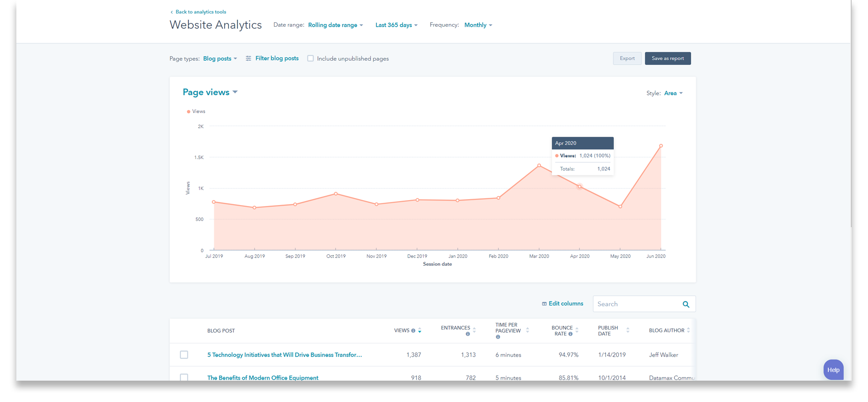Click the Blog post column header
This screenshot has width=868, height=402.
[x=221, y=331]
